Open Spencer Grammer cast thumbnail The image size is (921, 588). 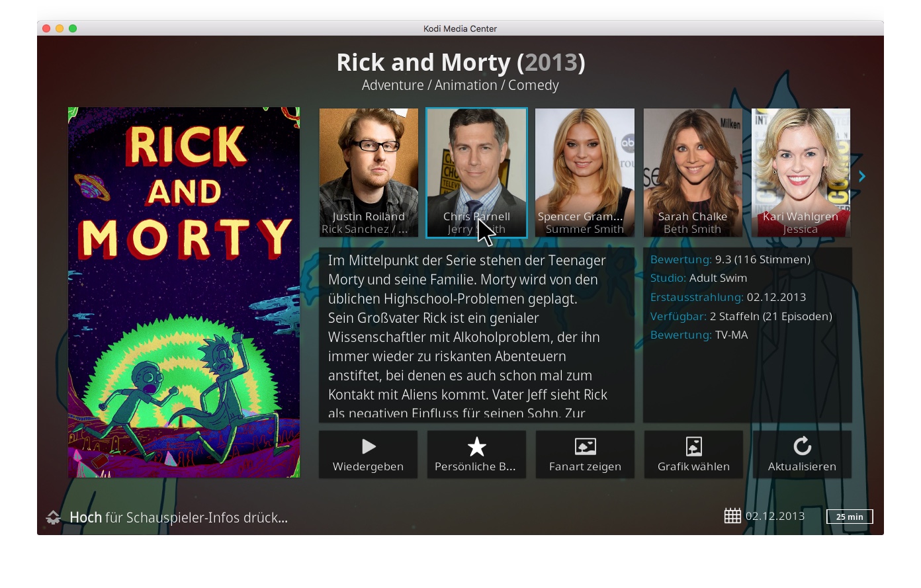click(x=585, y=173)
